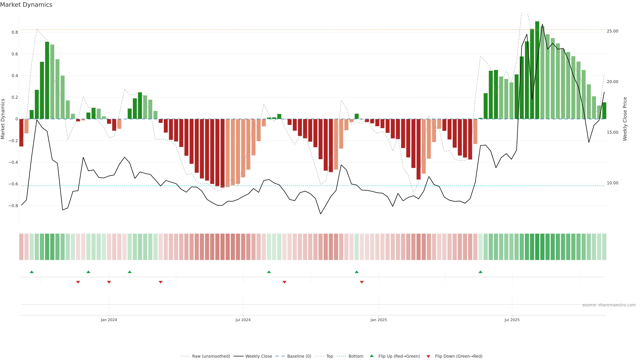This screenshot has height=362, width=644.
Task: Click the Jul 2024 axis label
Action: coord(243,320)
